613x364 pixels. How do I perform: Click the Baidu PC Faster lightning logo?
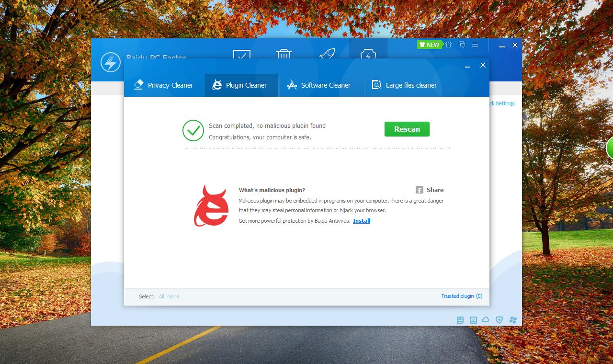point(111,62)
